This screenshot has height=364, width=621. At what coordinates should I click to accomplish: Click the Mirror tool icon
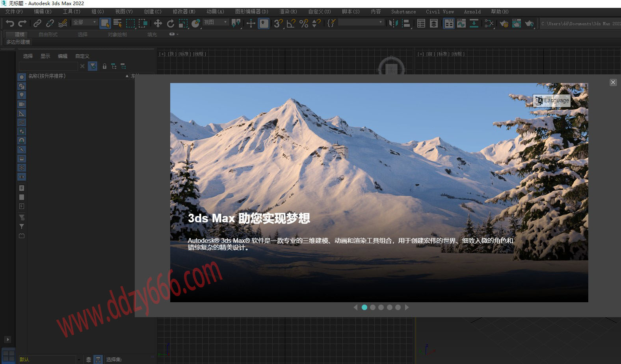[x=394, y=23]
